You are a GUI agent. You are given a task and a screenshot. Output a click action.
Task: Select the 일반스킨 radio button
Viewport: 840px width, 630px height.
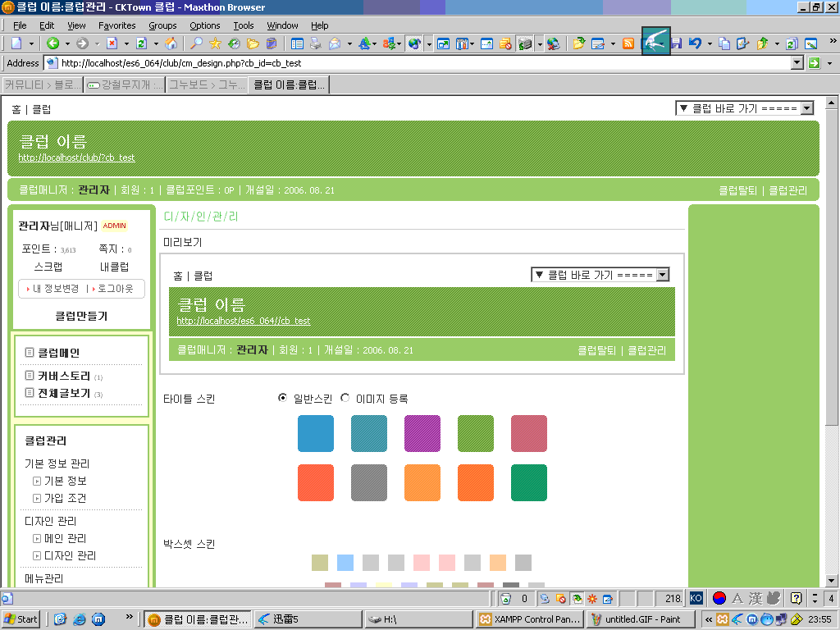tap(283, 398)
